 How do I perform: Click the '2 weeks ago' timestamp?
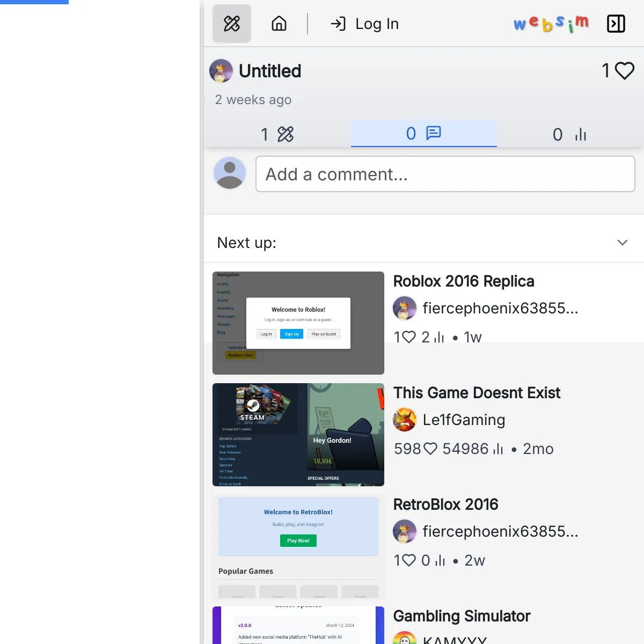pyautogui.click(x=253, y=100)
